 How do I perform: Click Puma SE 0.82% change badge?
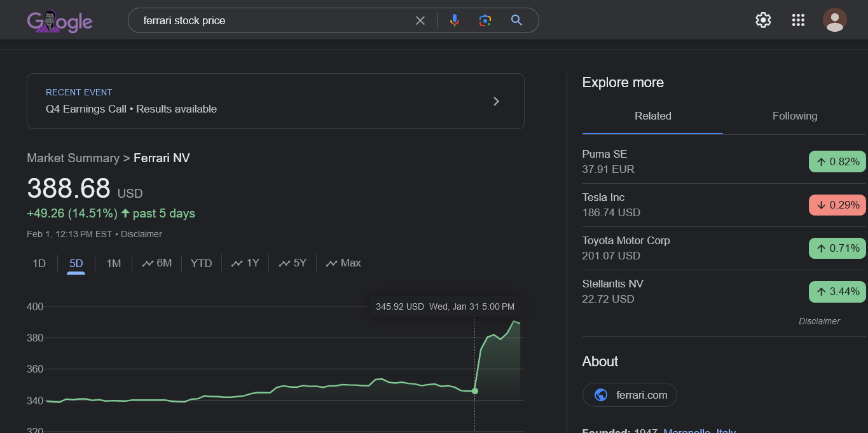837,162
